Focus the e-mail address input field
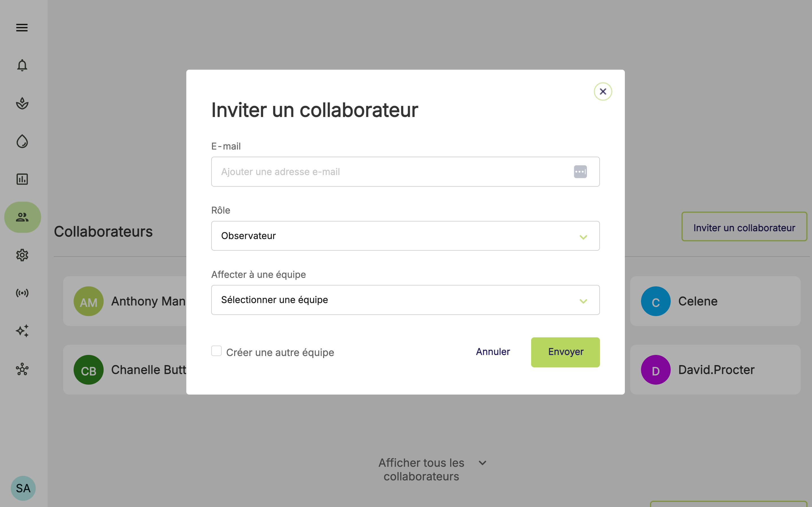The height and width of the screenshot is (507, 812). [405, 172]
